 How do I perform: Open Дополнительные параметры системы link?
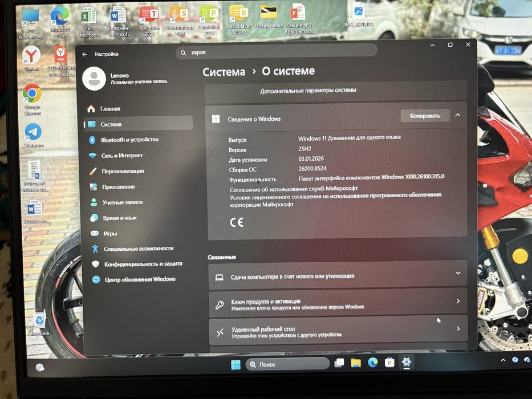(x=308, y=90)
